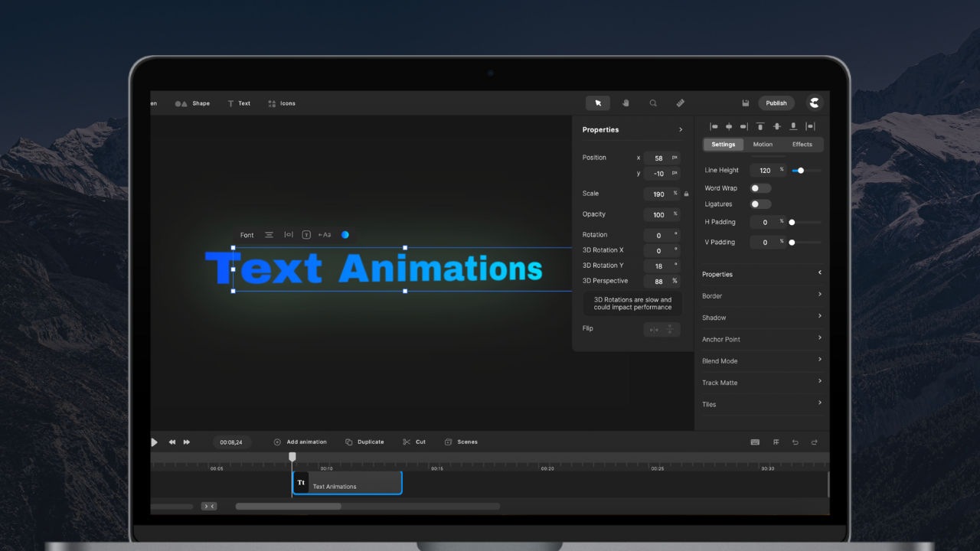
Task: Click the Line Height slider handle
Action: coord(801,171)
